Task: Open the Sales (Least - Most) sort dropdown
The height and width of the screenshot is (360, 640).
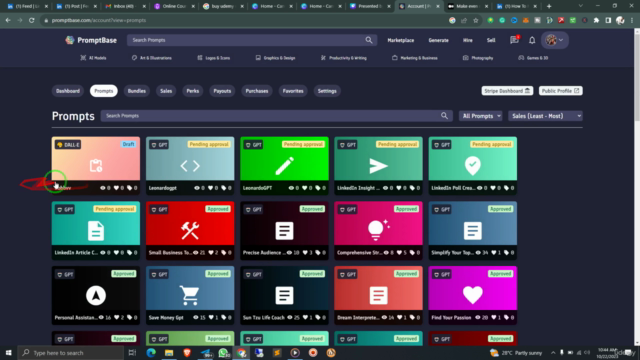Action: point(545,116)
